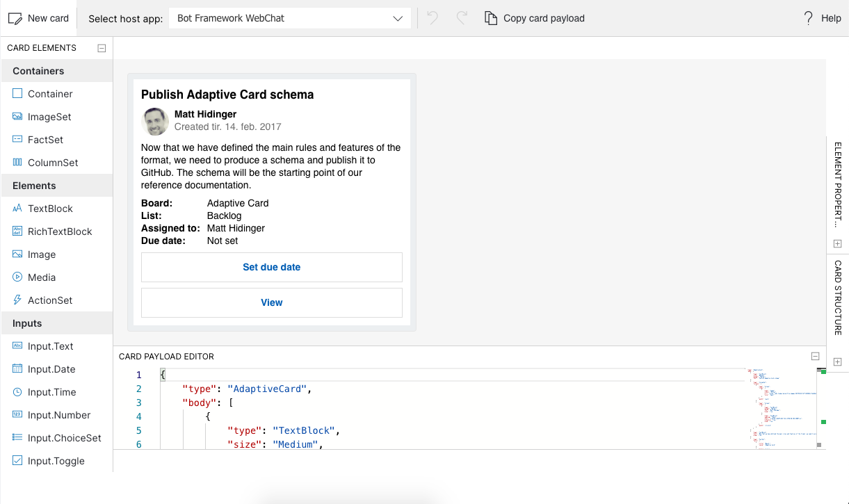Open the Select host app dropdown
Viewport: 849px width, 504px height.
[x=289, y=18]
